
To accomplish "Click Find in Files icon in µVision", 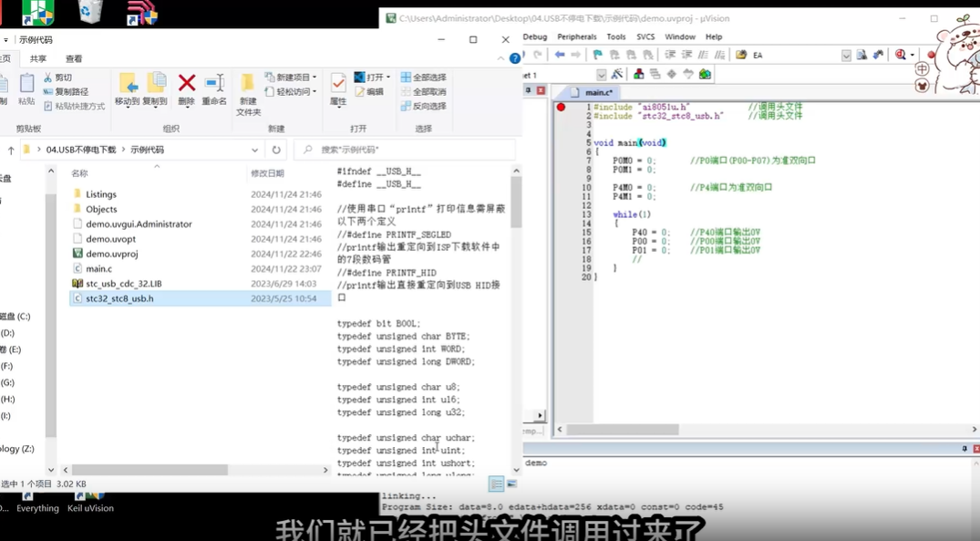I will pyautogui.click(x=741, y=55).
